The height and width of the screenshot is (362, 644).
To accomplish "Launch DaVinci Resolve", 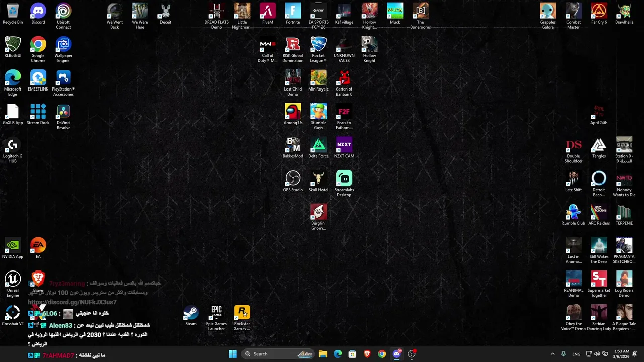I will (x=63, y=117).
